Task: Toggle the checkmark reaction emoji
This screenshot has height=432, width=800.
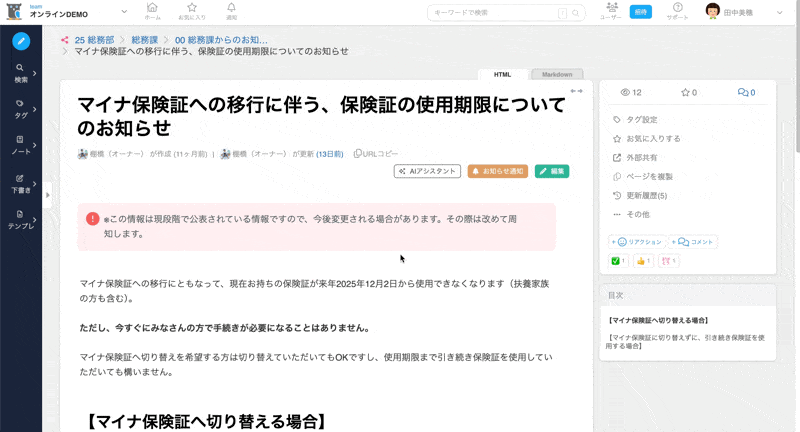Action: pos(617,261)
